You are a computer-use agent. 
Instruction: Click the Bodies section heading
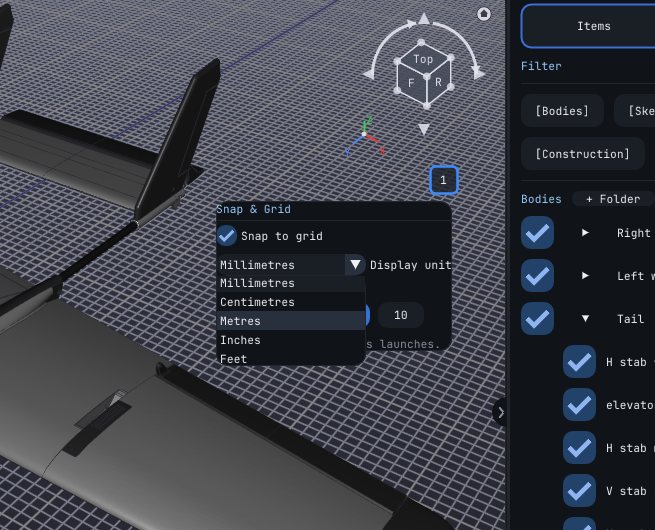pyautogui.click(x=541, y=199)
